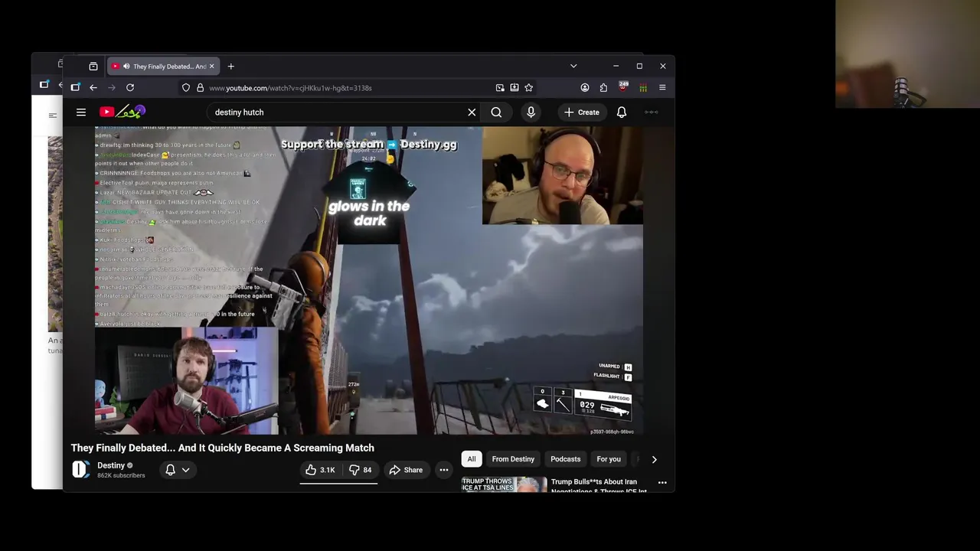This screenshot has height=551, width=980.
Task: Open the tab overview icon left of tab
Action: (x=93, y=67)
